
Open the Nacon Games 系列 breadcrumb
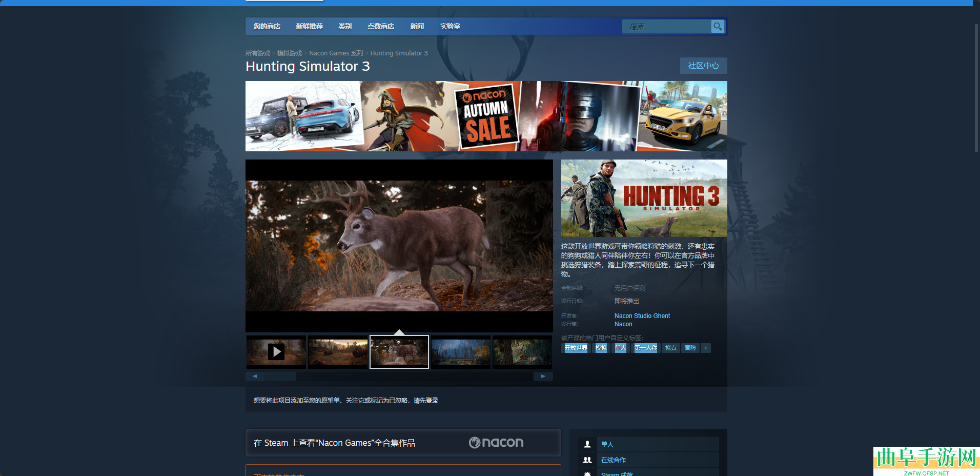(336, 53)
